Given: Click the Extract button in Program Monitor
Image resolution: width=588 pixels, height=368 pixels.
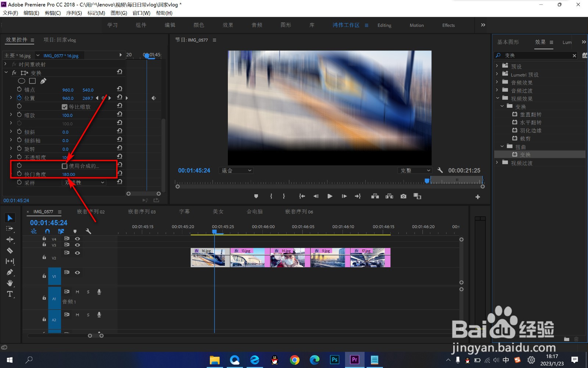Looking at the screenshot, I should pos(389,196).
